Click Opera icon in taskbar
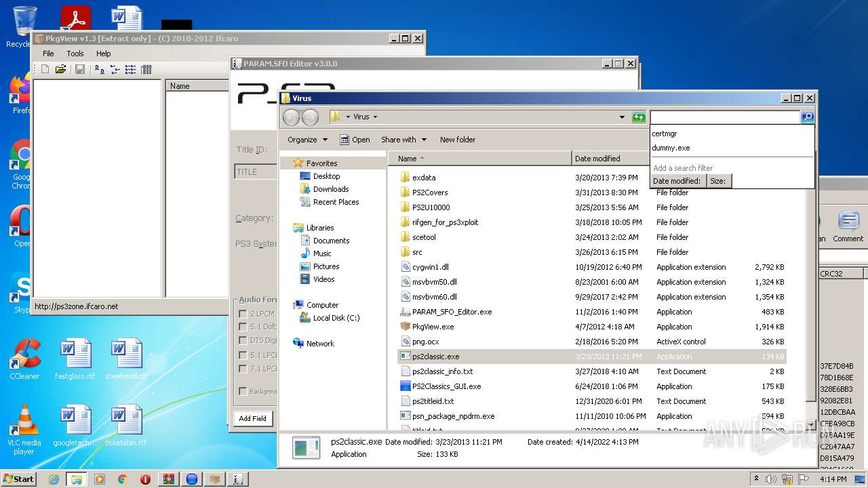 coord(146,479)
